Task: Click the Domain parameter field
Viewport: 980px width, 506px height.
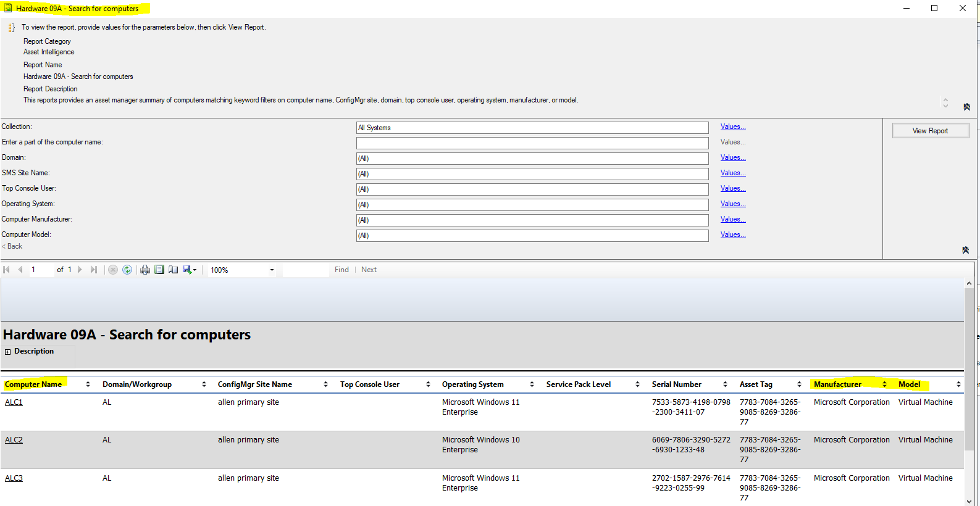Action: pos(532,159)
